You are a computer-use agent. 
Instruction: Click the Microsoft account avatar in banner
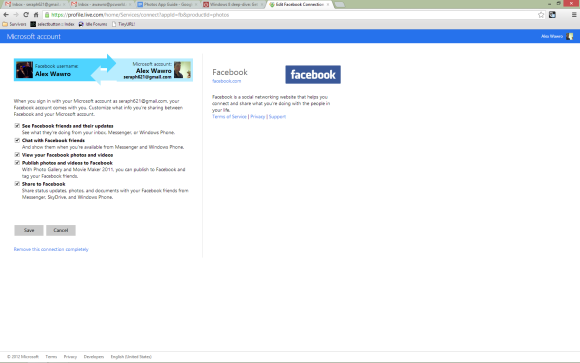pyautogui.click(x=182, y=70)
